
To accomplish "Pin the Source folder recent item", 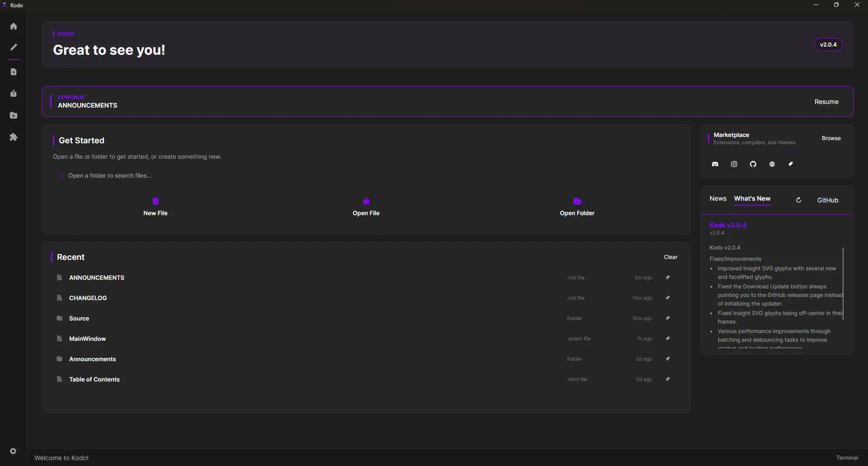I will click(668, 318).
